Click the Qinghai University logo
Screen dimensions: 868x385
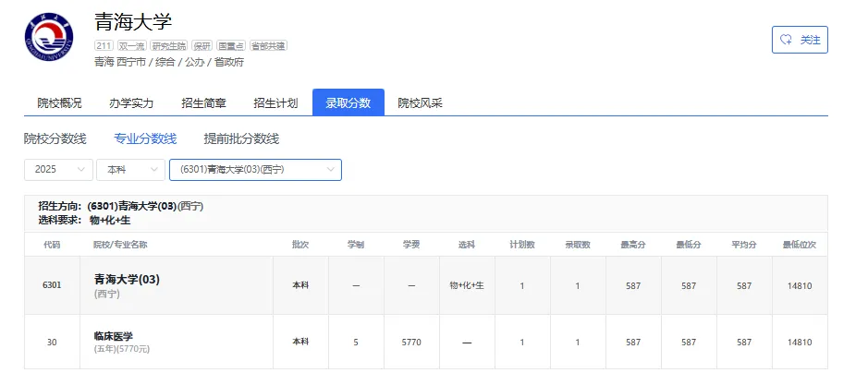click(49, 36)
